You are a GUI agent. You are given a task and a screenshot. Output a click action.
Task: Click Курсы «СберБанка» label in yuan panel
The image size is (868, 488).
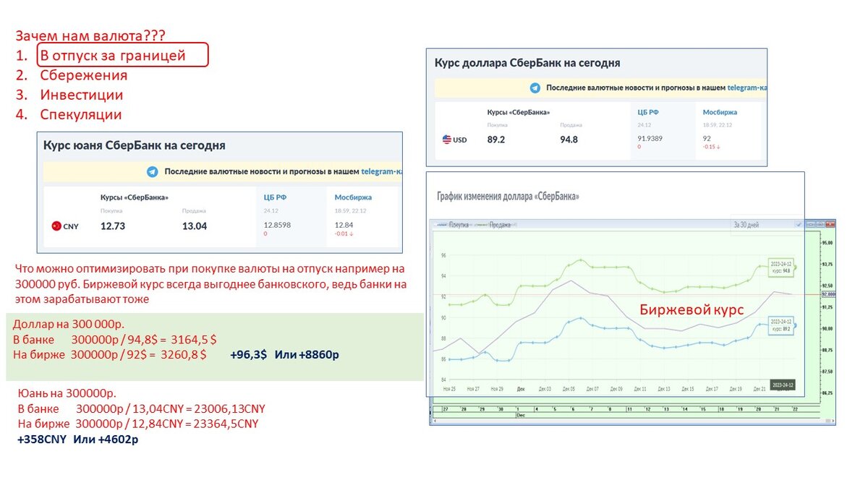coord(135,197)
